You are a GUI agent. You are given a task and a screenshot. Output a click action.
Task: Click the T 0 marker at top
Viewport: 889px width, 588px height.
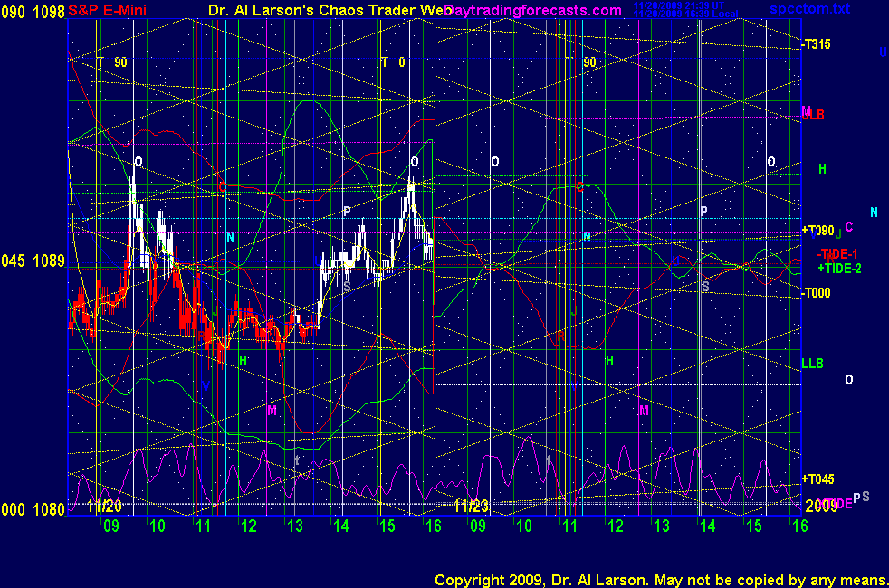(x=393, y=62)
